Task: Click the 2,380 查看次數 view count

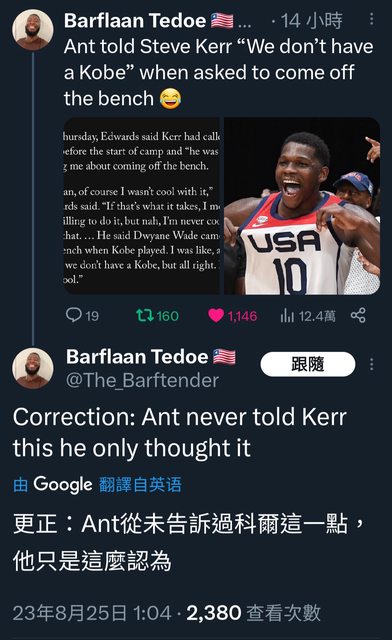Action: click(253, 613)
